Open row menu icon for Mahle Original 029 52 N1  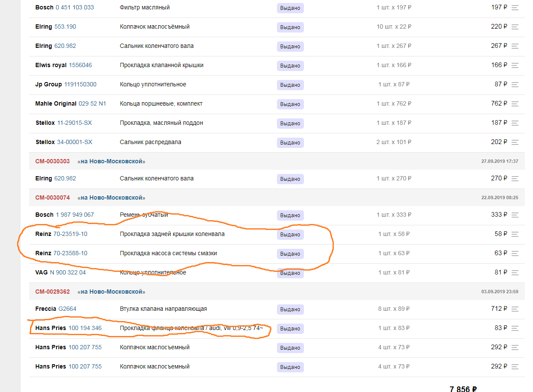(x=515, y=104)
